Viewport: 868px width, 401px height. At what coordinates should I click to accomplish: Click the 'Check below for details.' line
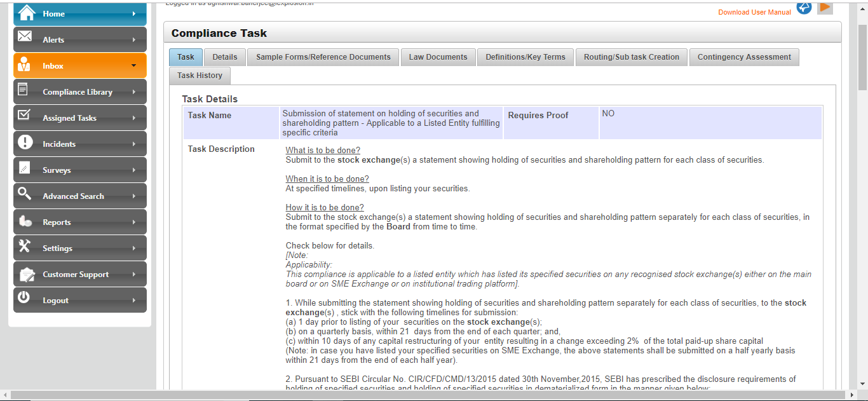point(330,246)
